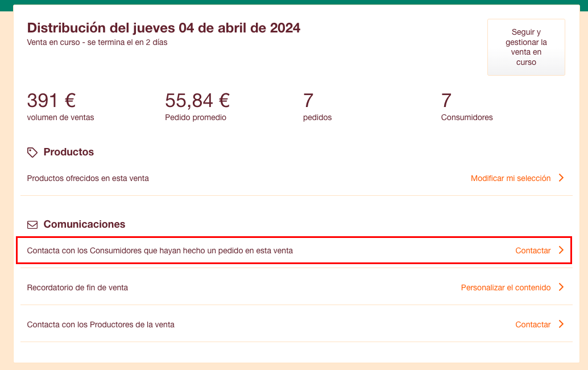Viewport: 588px width, 370px height.
Task: Click 'Seguir y gestionar la venta en curso' button
Action: point(526,47)
